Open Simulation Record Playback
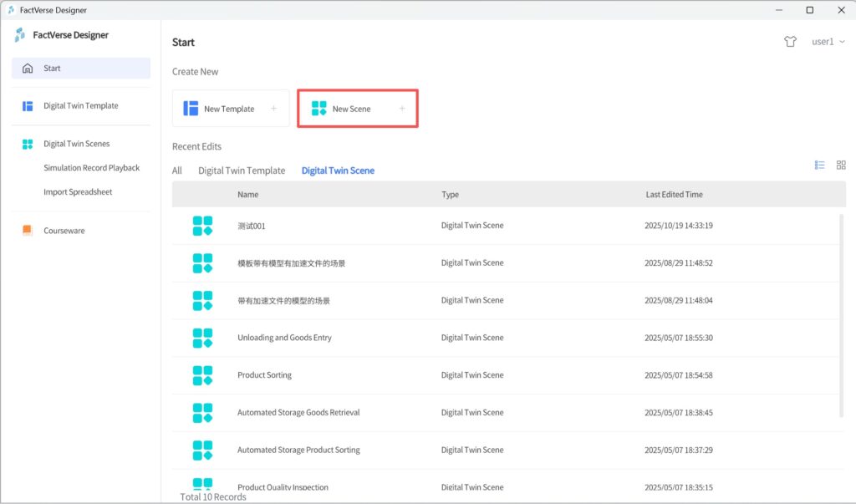856x504 pixels. pyautogui.click(x=91, y=168)
